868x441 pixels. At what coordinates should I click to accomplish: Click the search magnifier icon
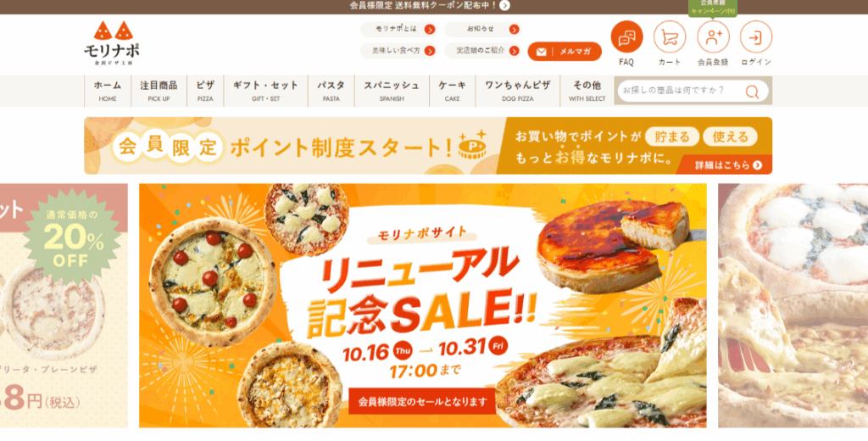click(753, 92)
